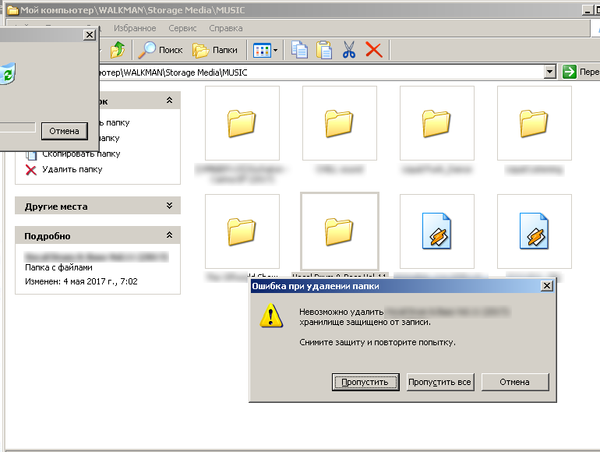Image resolution: width=600 pixels, height=452 pixels.
Task: Click the Удалить папку link
Action: (71, 170)
